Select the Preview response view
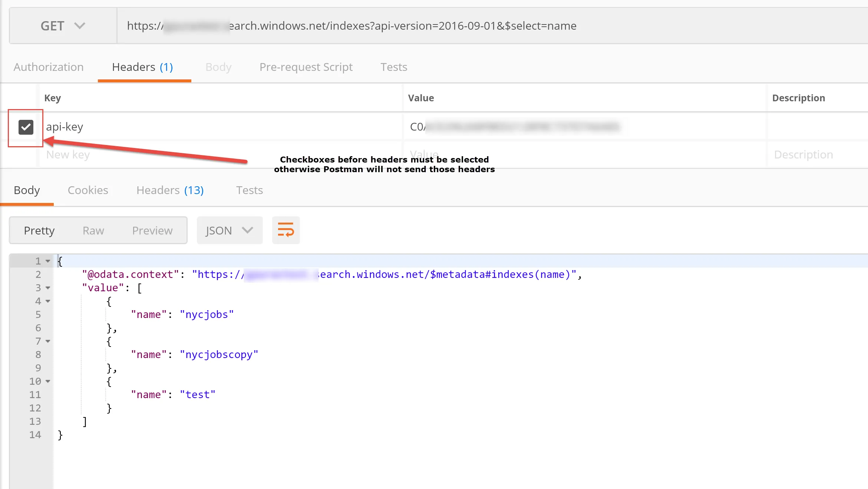The height and width of the screenshot is (489, 868). pyautogui.click(x=152, y=231)
